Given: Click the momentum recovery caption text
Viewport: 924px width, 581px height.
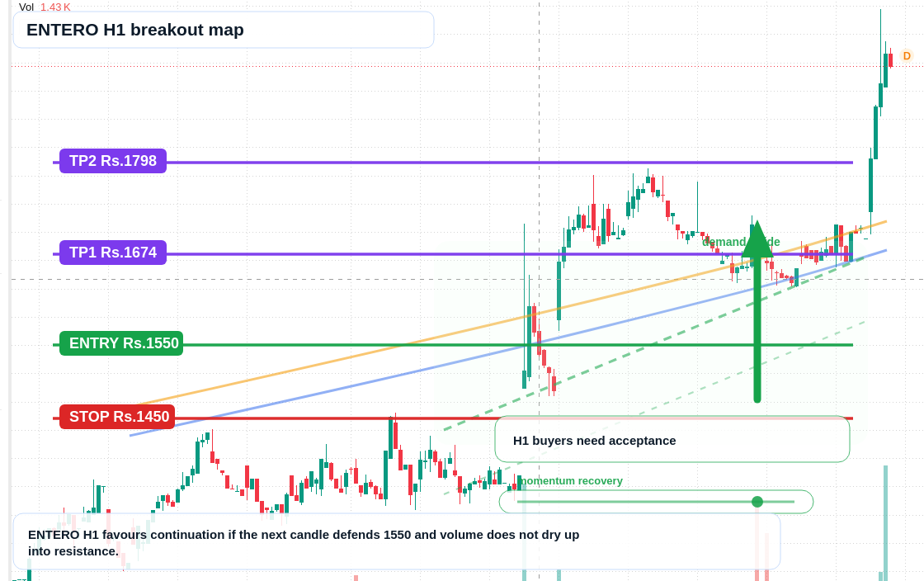Looking at the screenshot, I should [x=572, y=481].
